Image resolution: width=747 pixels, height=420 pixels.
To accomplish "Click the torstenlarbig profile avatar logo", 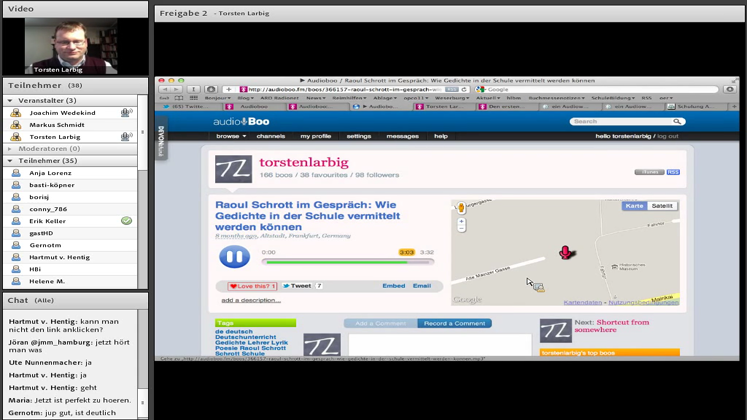I will (233, 169).
